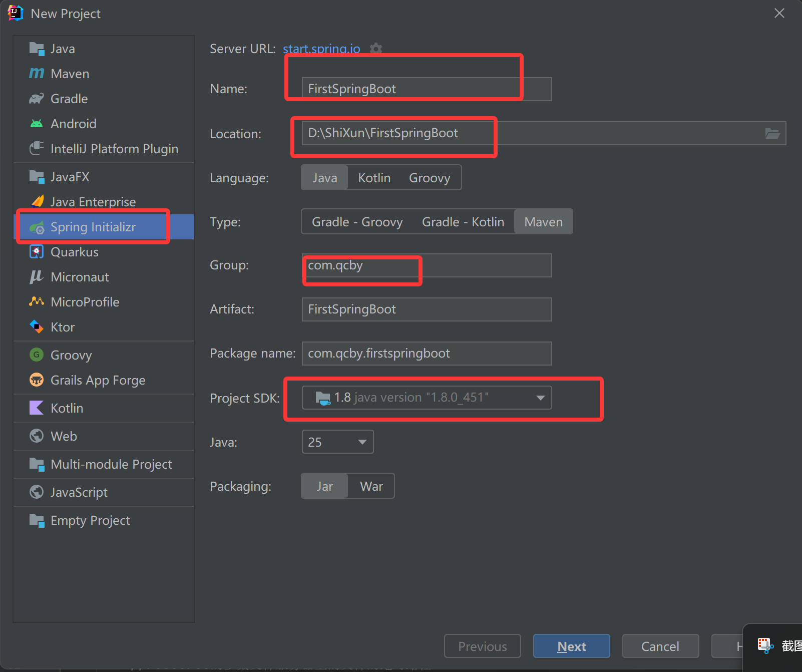Select Grails App Forge entry
The width and height of the screenshot is (802, 672).
pyautogui.click(x=104, y=380)
